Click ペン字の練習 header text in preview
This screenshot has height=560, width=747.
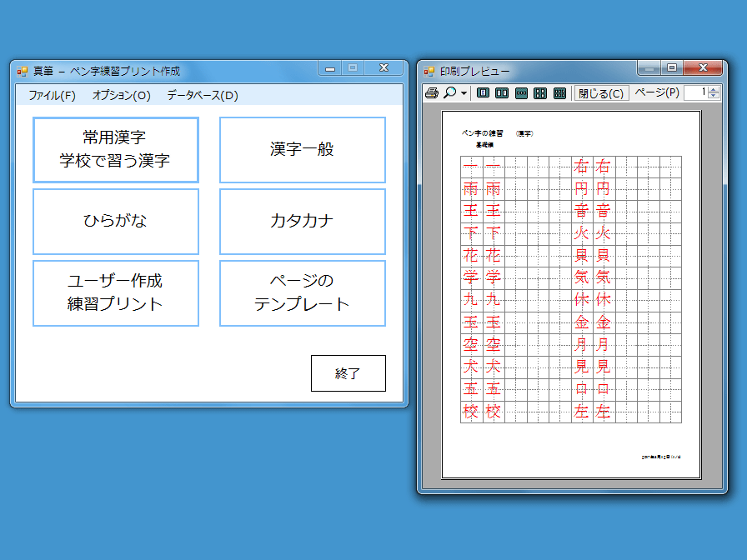click(482, 133)
